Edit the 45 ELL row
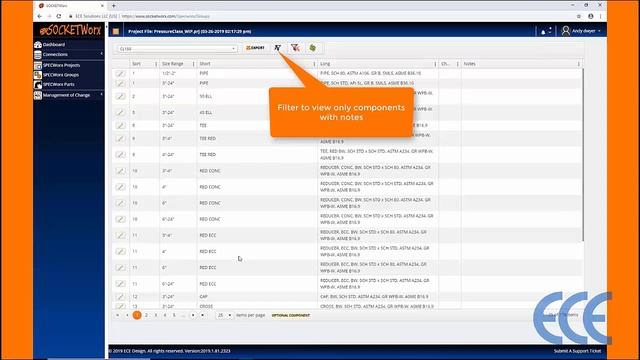640x360 pixels. (x=120, y=112)
